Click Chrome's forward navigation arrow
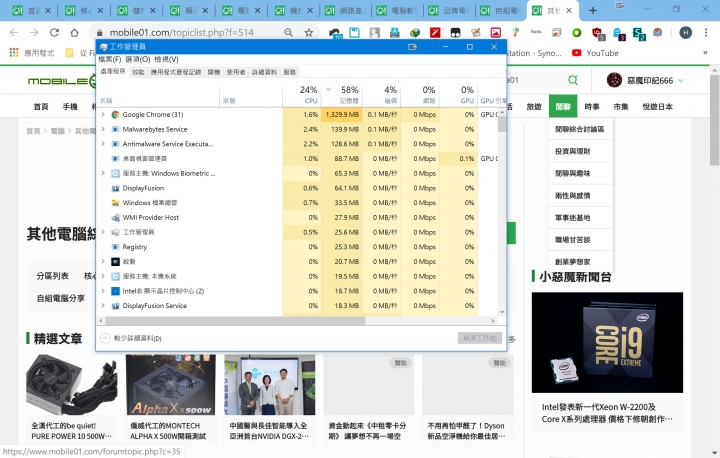This screenshot has height=458, width=720. point(34,33)
